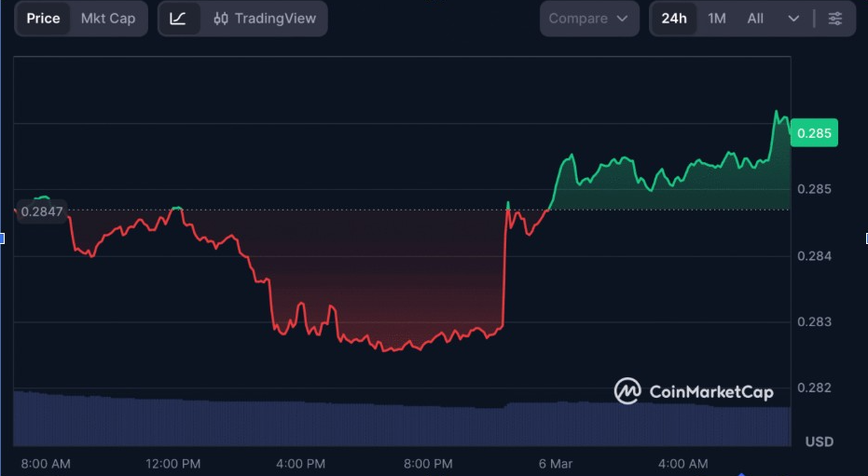Switch to the Price tab
Image resolution: width=868 pixels, height=476 pixels.
[x=43, y=19]
